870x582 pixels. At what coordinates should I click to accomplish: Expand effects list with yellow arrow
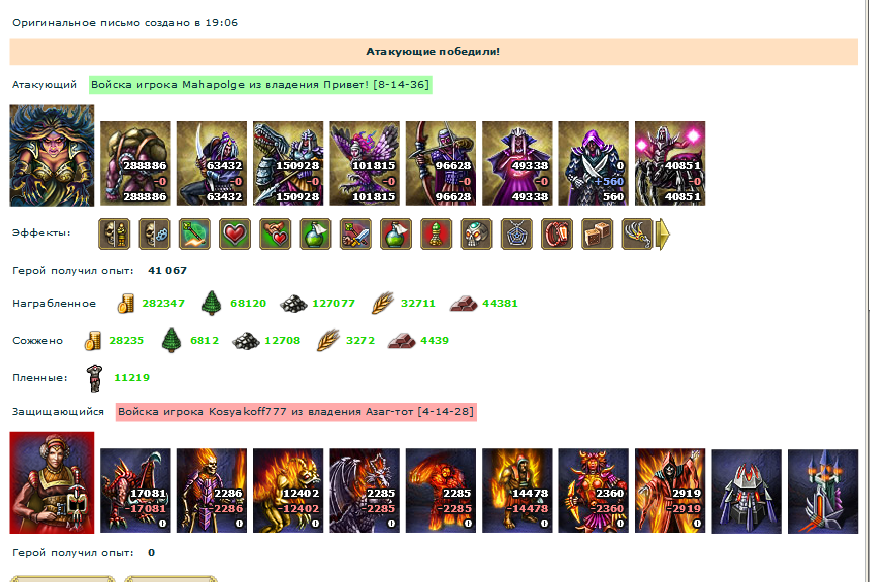663,234
